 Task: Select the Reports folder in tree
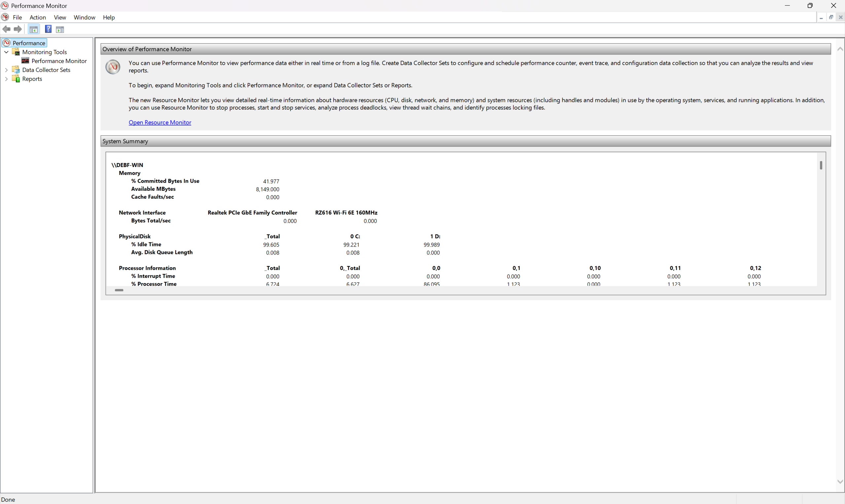(x=32, y=79)
